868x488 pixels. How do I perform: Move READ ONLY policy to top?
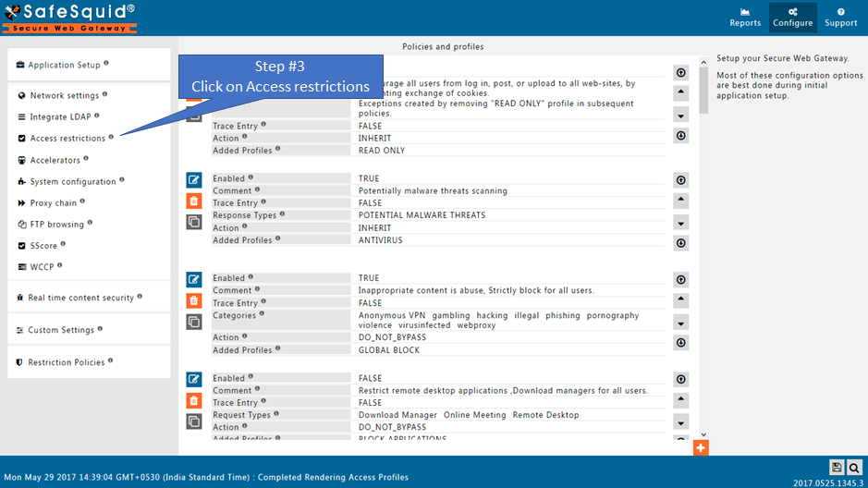[x=681, y=72]
